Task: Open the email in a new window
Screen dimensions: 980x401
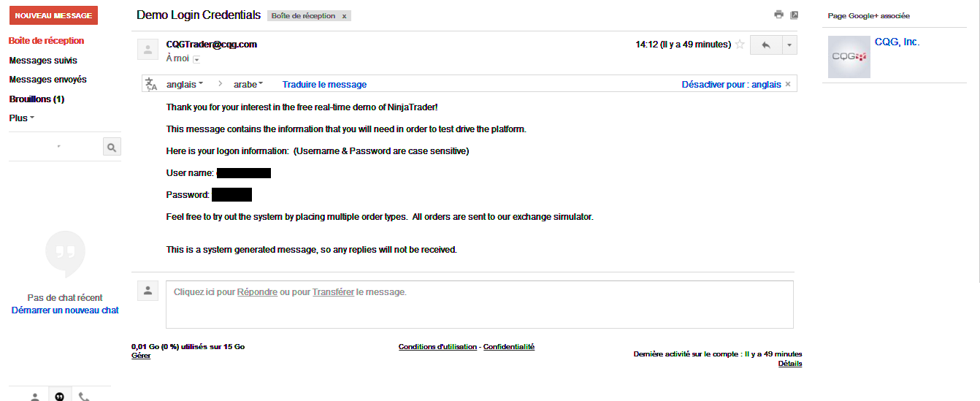Action: click(x=795, y=15)
